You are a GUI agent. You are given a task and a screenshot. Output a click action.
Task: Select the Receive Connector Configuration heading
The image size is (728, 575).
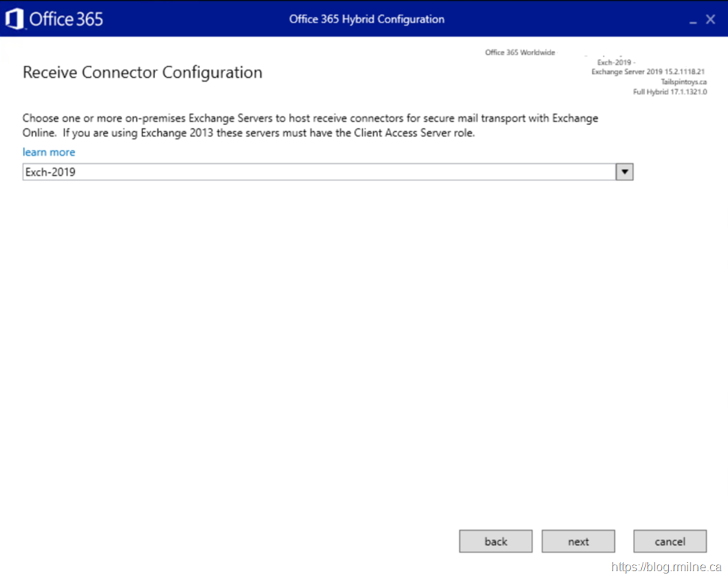(x=142, y=73)
